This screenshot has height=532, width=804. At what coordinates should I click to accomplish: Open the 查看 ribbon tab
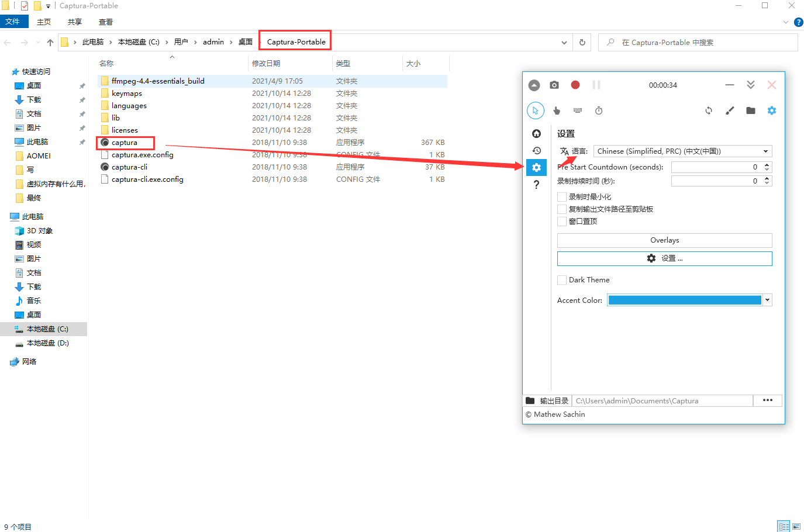point(106,22)
